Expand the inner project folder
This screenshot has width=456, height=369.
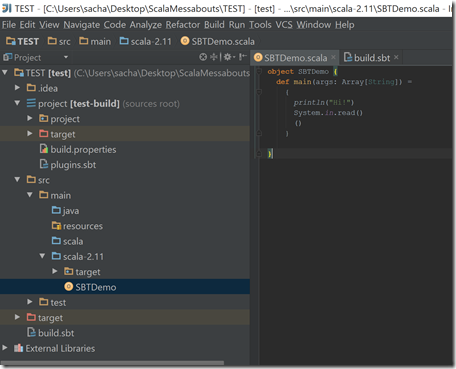click(30, 118)
